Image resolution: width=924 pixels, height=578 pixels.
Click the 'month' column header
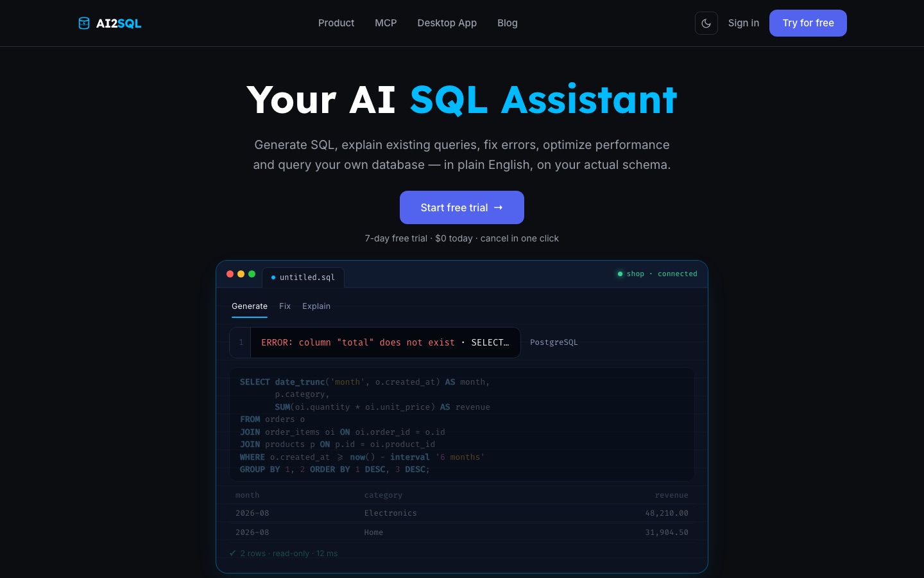[248, 495]
